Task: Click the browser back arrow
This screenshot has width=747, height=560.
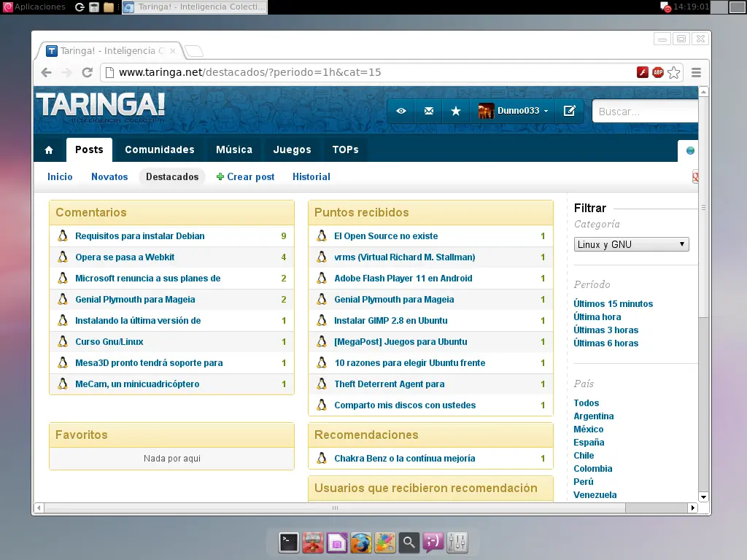Action: pos(46,72)
